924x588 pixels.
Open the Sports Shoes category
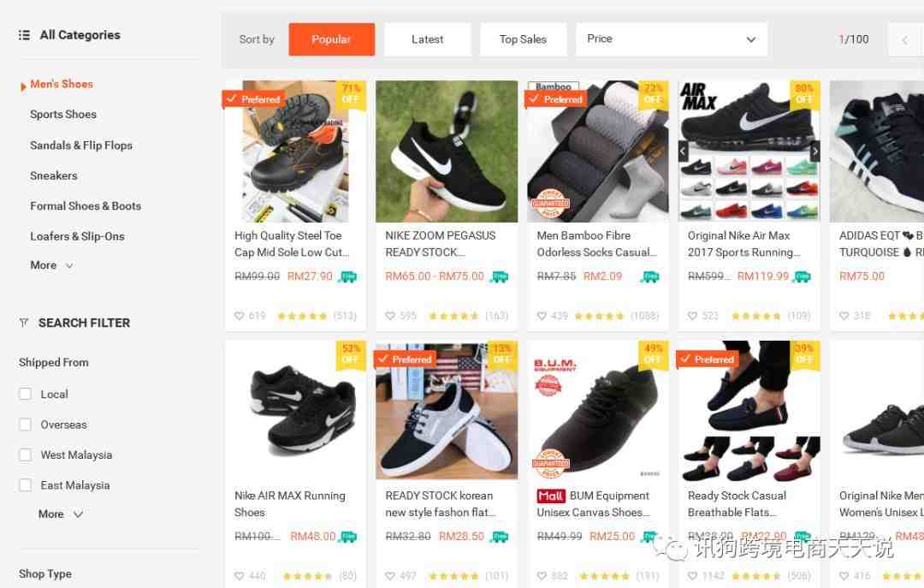click(x=63, y=115)
